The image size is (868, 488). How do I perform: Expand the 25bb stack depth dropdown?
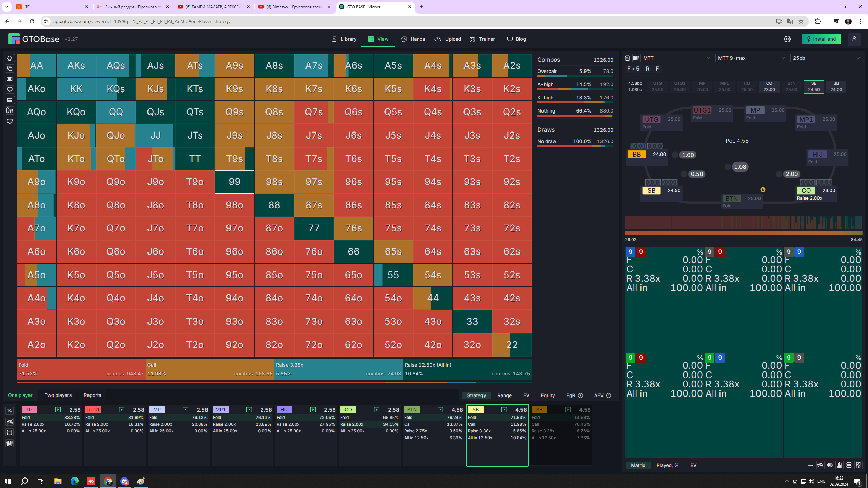coord(826,58)
